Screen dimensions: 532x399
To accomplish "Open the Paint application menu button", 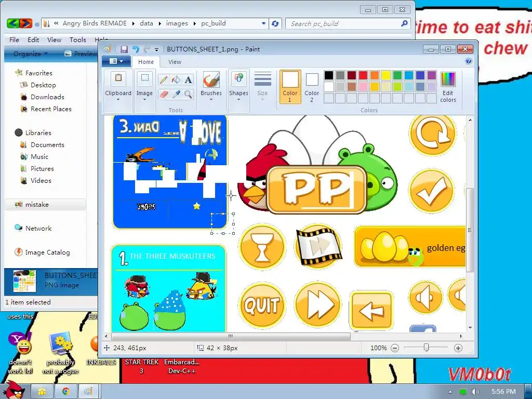I will pos(116,61).
